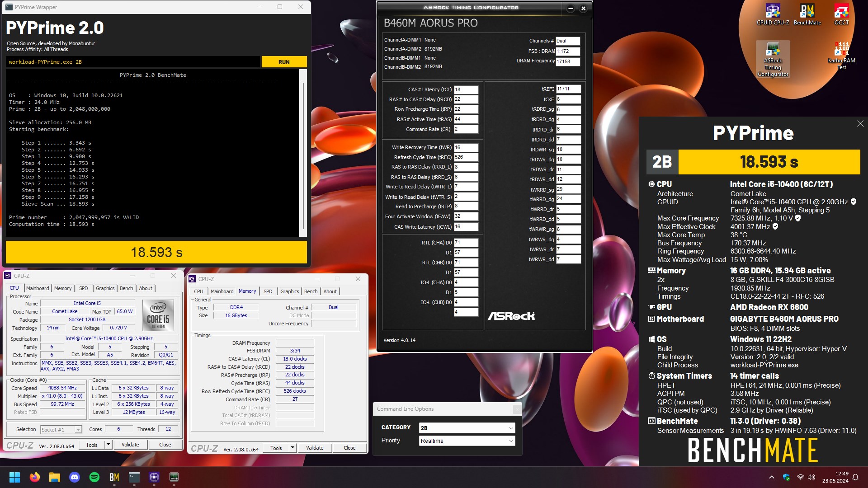868x488 pixels.
Task: Open Bench tab in left CPU-Z window
Action: pyautogui.click(x=127, y=288)
